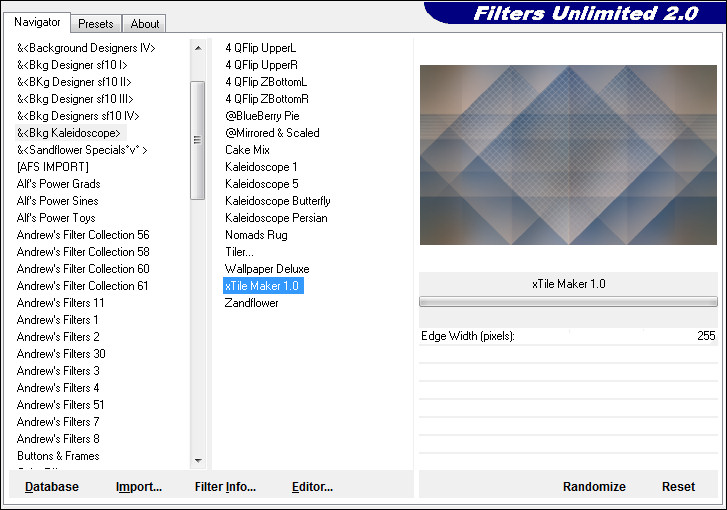Click the Import... button

click(x=139, y=487)
